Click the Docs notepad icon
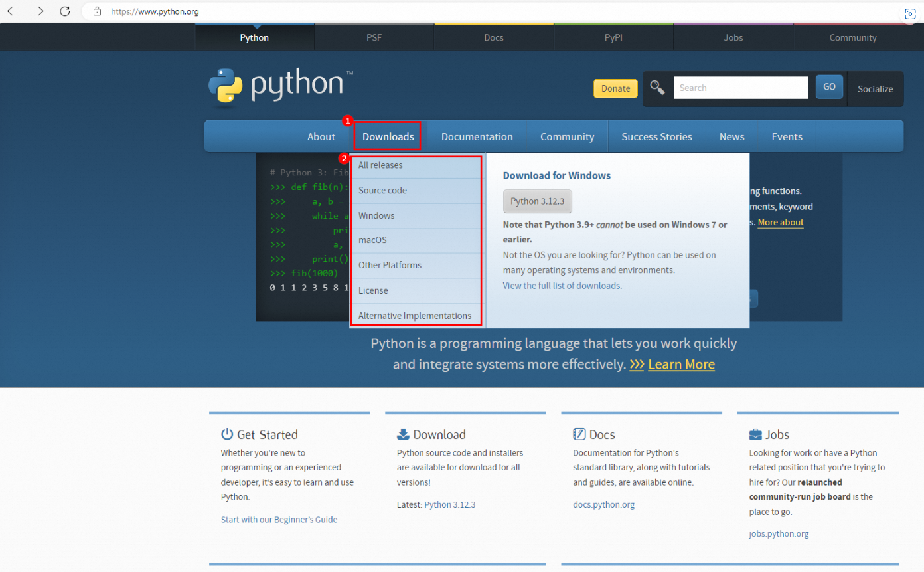This screenshot has width=924, height=572. coord(579,434)
